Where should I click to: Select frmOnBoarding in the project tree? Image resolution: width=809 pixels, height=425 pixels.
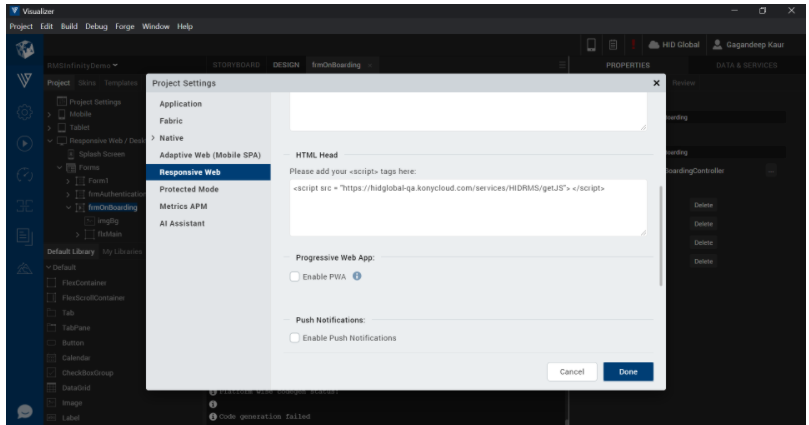click(x=112, y=207)
